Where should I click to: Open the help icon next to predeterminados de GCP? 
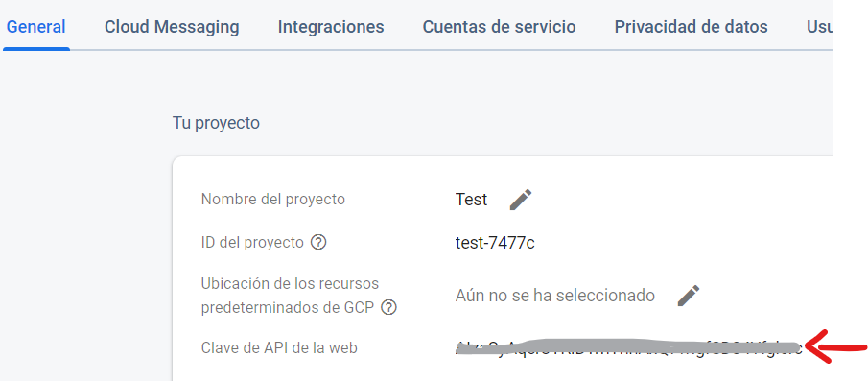[388, 307]
